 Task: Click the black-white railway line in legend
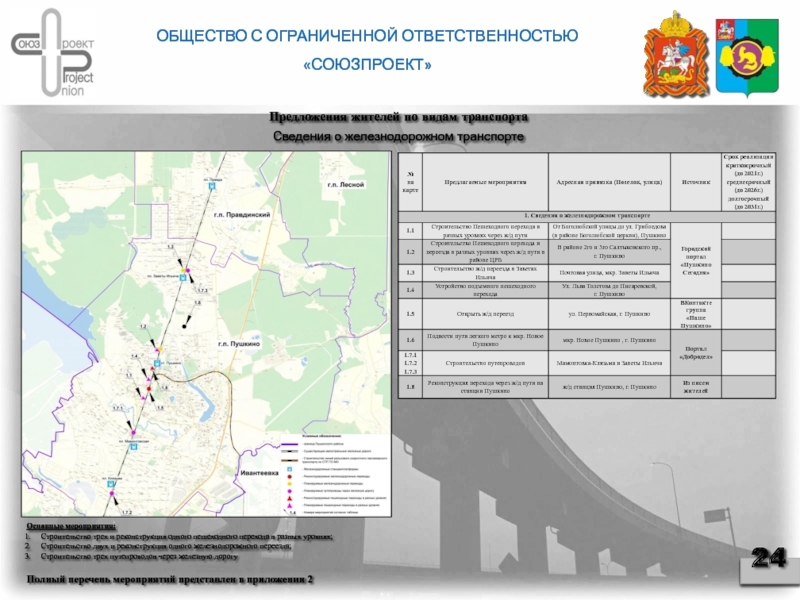coord(290,452)
